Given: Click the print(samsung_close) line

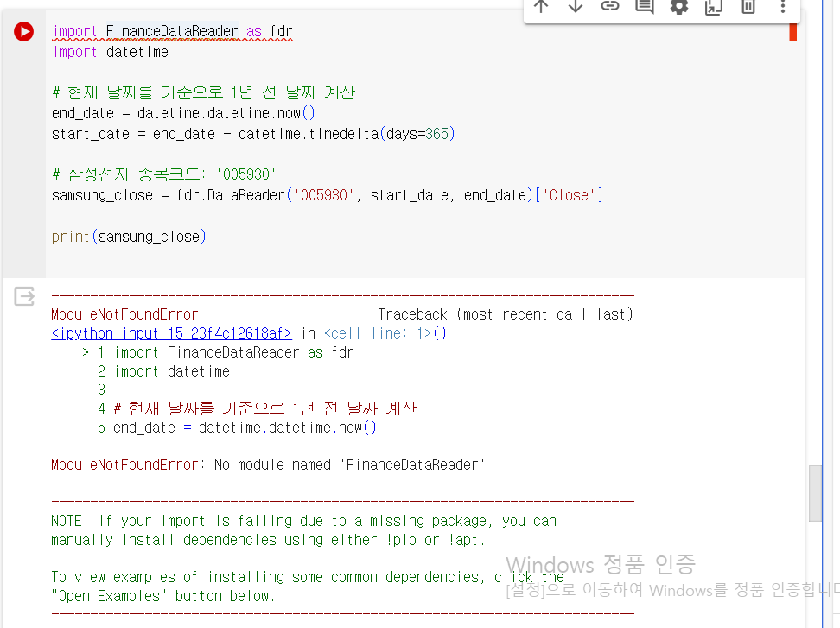Looking at the screenshot, I should click(129, 237).
